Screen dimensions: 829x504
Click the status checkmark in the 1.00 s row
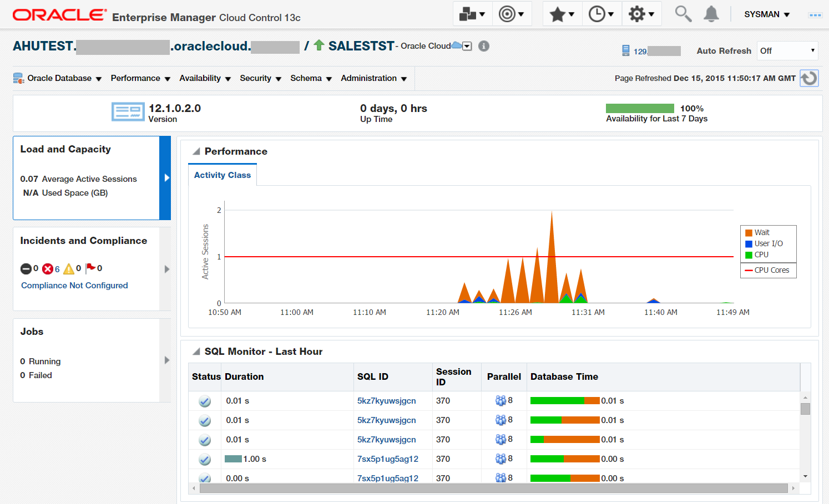[205, 460]
